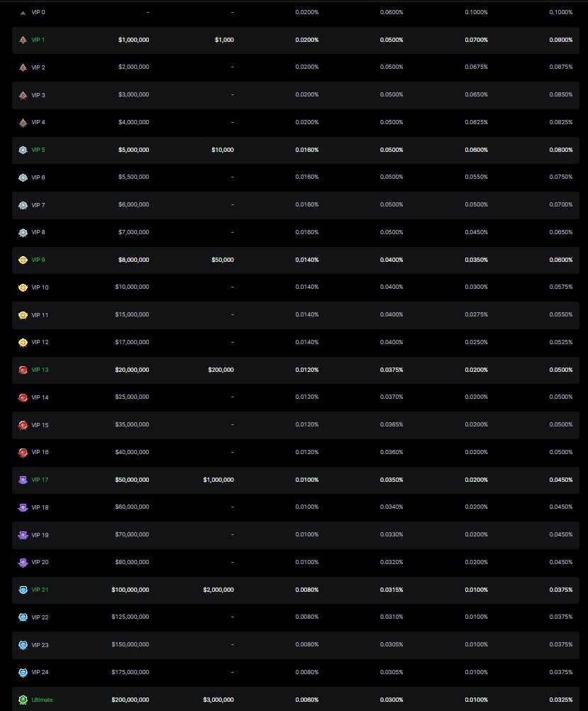Click the 0.0370% fee in VIP 14 row

tap(392, 397)
